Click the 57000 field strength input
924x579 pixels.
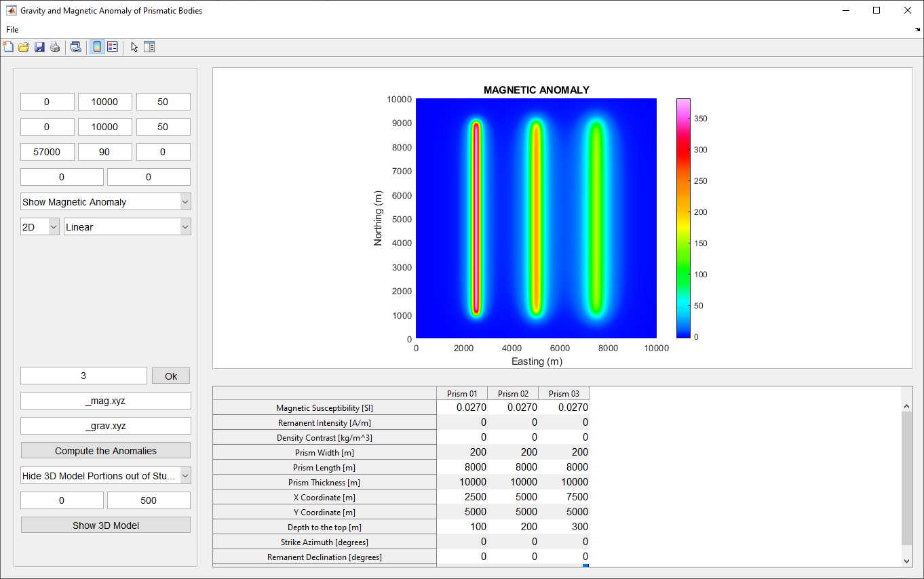point(47,152)
